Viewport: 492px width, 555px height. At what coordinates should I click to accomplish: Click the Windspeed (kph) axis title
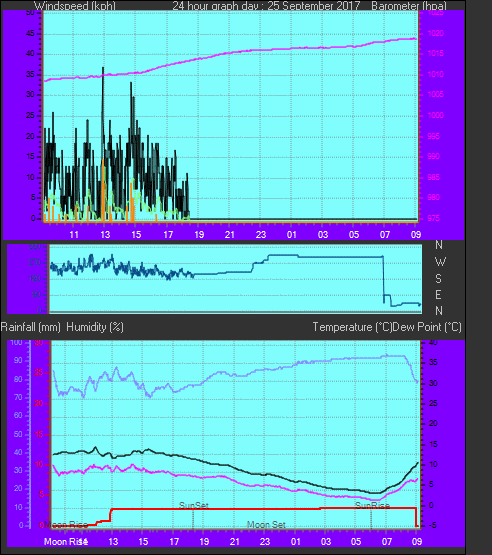click(x=75, y=6)
